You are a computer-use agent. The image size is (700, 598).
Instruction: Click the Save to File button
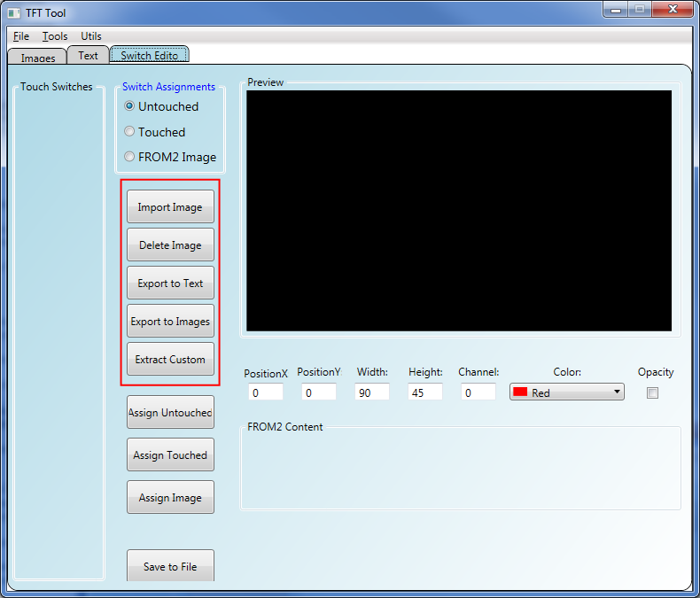coord(170,566)
